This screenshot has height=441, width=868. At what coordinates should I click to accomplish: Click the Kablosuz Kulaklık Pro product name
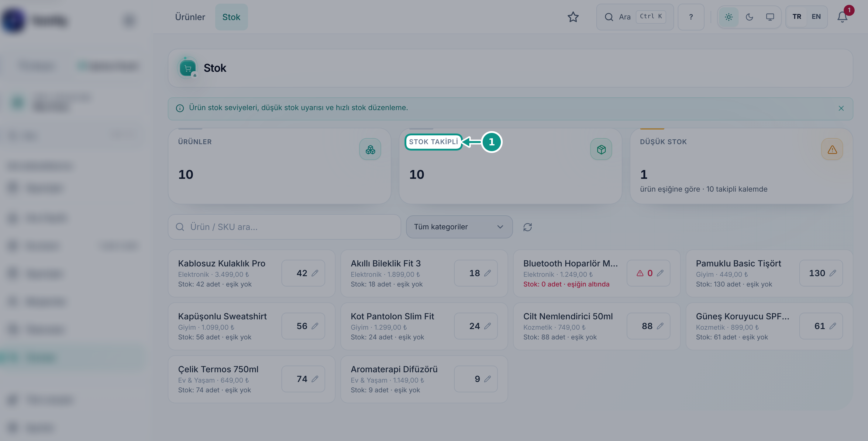point(221,263)
